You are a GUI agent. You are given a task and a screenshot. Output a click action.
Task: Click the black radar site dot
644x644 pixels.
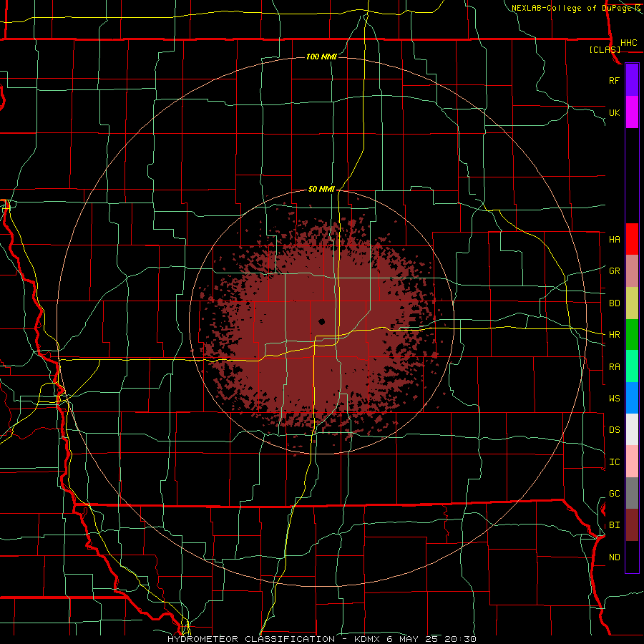tap(321, 321)
